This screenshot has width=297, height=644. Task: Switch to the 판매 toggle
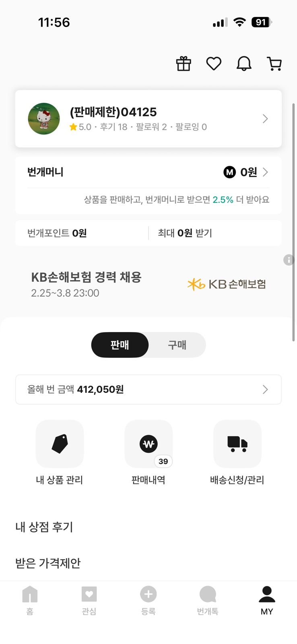120,345
